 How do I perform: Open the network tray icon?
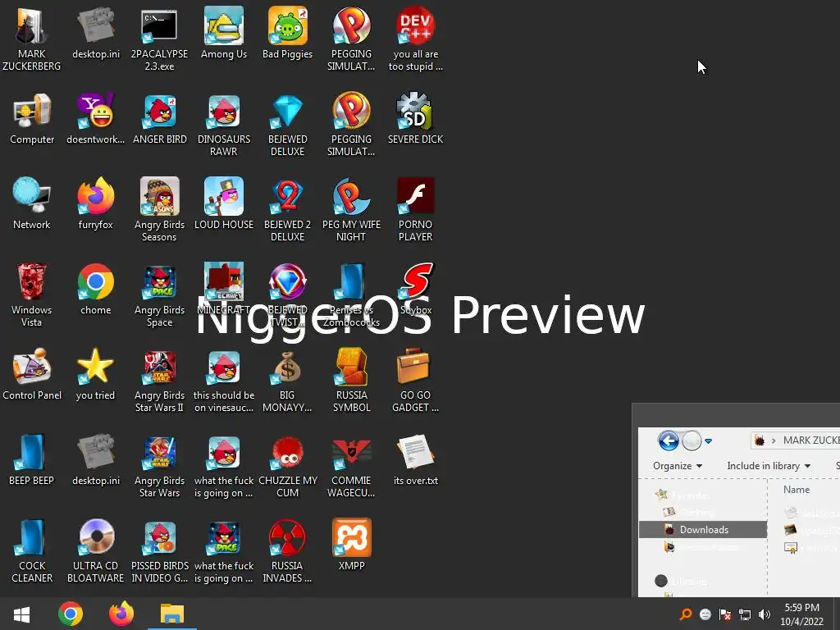pos(745,614)
